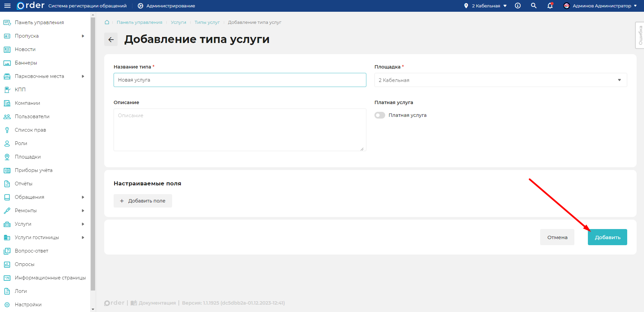Click the sidebar vertical scrollbar
The width and height of the screenshot is (644, 312).
click(93, 151)
